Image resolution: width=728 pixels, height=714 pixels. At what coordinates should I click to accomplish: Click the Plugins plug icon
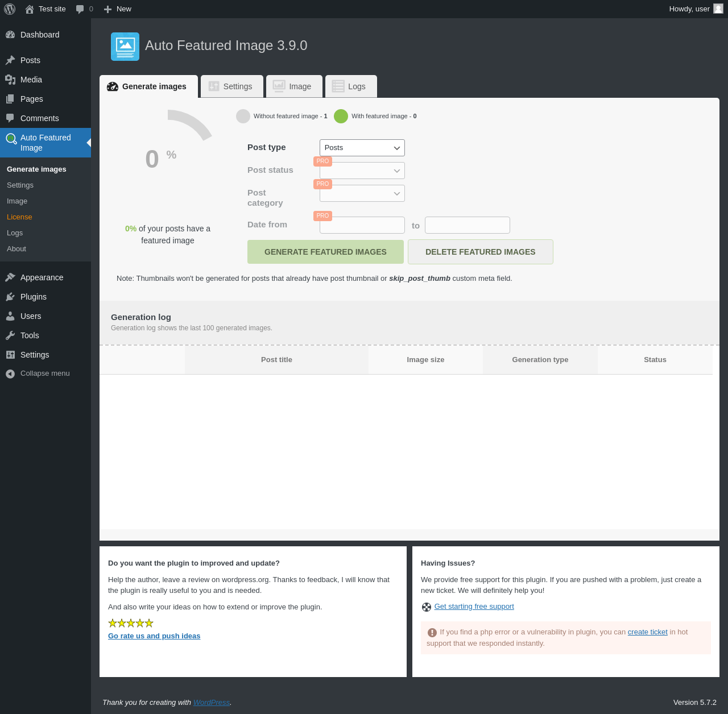click(x=10, y=297)
